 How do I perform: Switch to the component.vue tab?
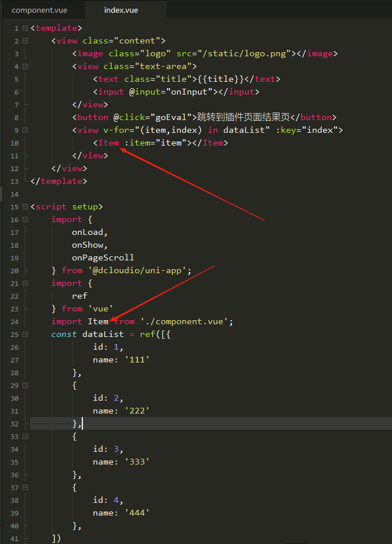pos(39,10)
